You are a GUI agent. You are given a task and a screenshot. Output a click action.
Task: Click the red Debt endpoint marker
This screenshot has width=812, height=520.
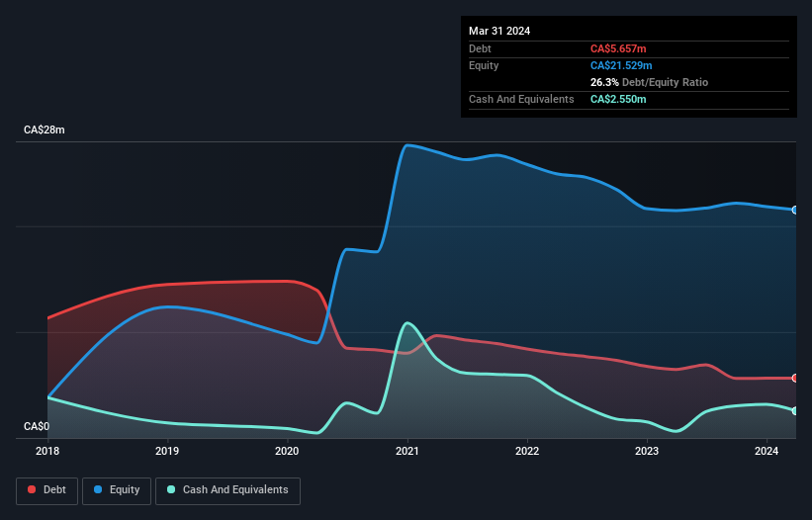click(795, 379)
